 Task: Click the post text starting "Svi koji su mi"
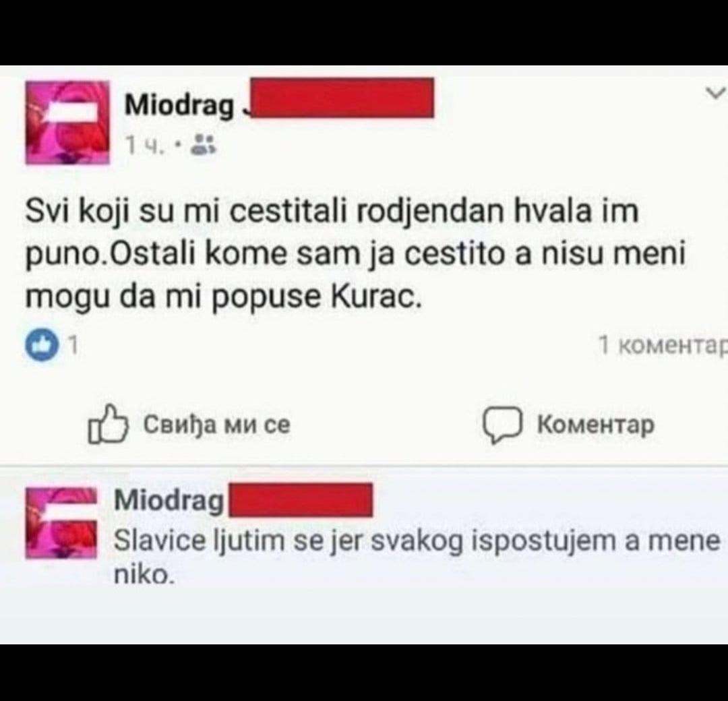(355, 254)
